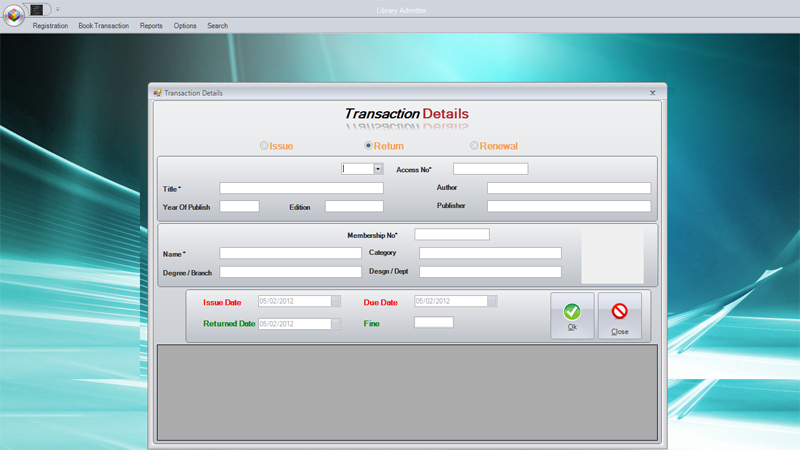Click the quick access toolbar black icon
The width and height of the screenshot is (800, 450).
pos(37,10)
